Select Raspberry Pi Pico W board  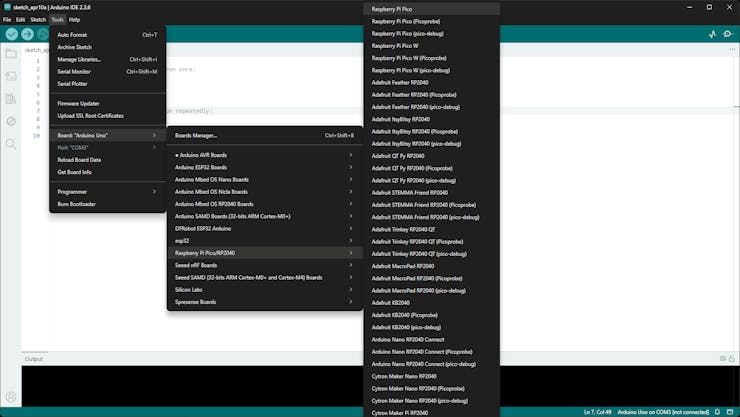(x=432, y=46)
